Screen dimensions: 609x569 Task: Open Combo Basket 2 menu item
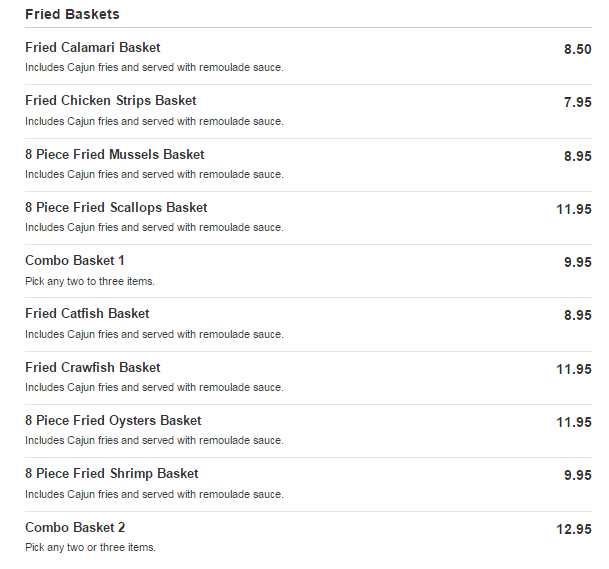click(75, 528)
